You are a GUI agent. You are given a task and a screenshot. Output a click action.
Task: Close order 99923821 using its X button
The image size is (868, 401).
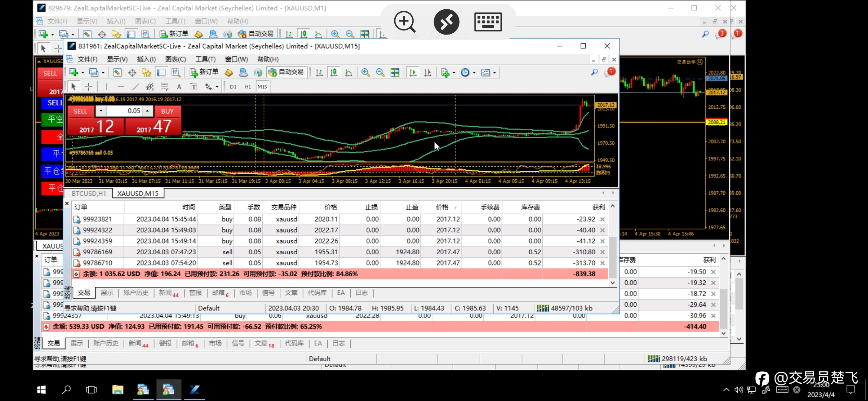point(602,219)
